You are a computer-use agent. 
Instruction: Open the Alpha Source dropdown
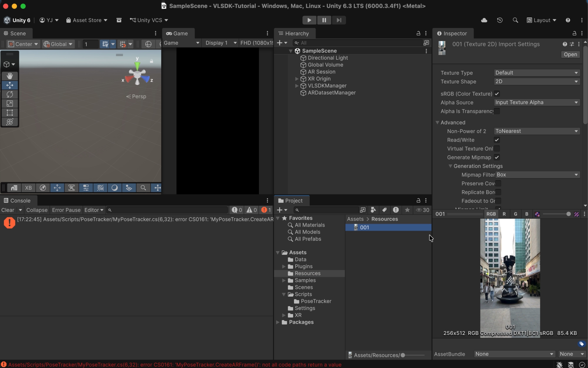(537, 103)
